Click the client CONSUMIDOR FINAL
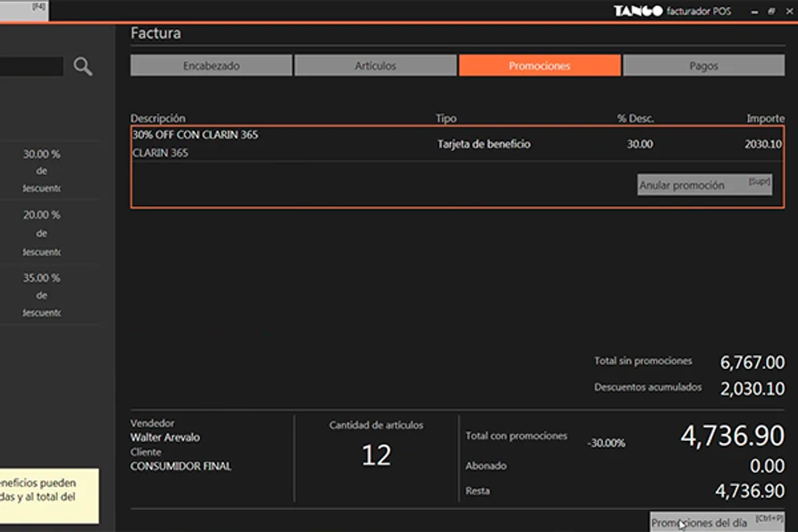This screenshot has height=532, width=798. point(181,466)
